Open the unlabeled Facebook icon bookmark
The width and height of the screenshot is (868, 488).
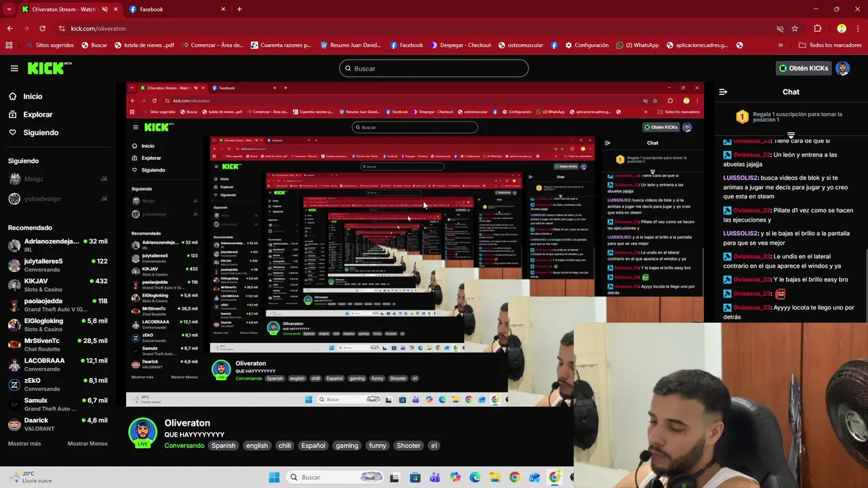[554, 45]
